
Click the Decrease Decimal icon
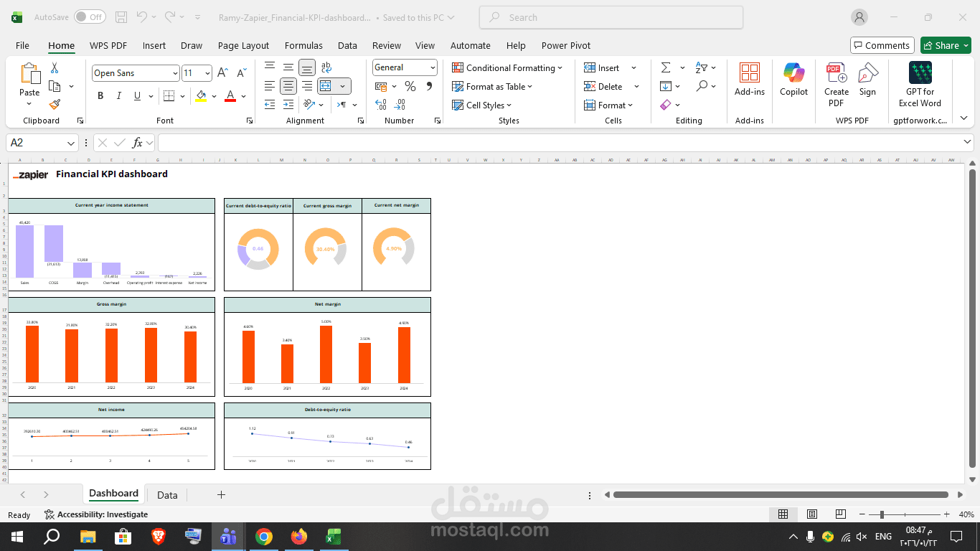tap(400, 105)
